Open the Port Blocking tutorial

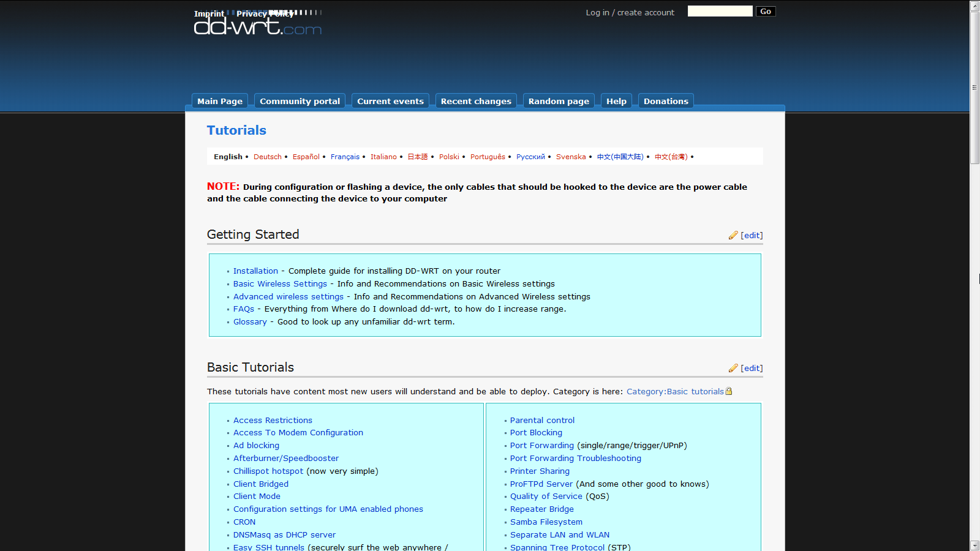(536, 432)
